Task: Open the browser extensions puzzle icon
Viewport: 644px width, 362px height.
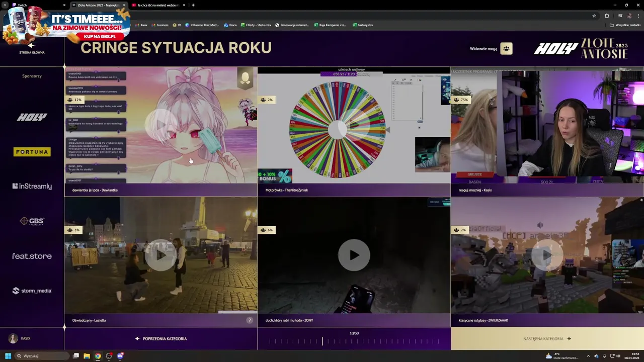Action: (607, 16)
